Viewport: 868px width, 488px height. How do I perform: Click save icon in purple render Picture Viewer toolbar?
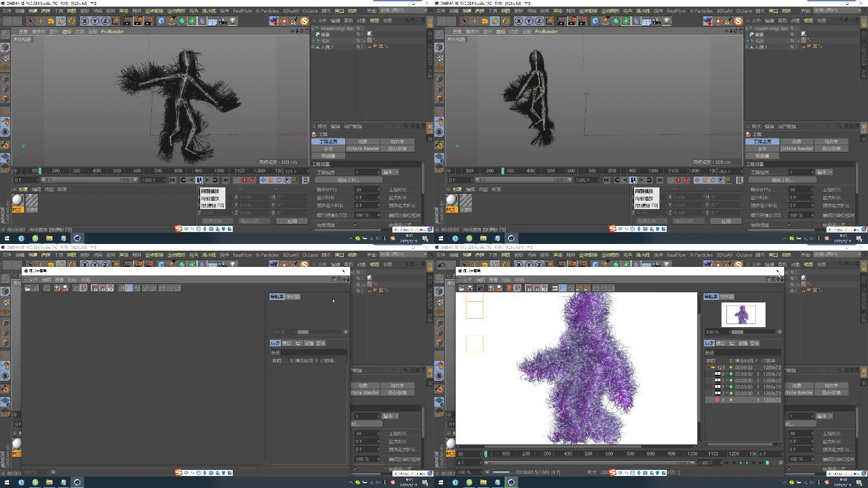point(470,288)
